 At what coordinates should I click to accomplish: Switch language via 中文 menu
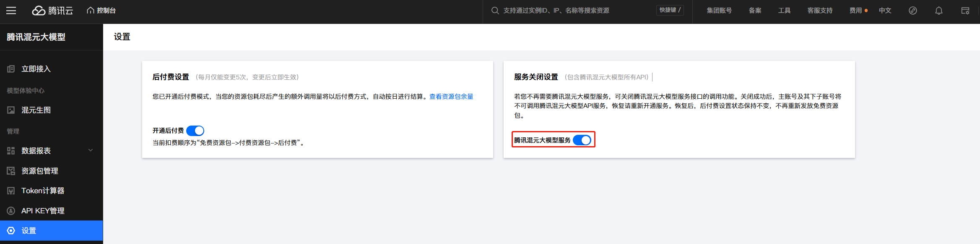[885, 10]
